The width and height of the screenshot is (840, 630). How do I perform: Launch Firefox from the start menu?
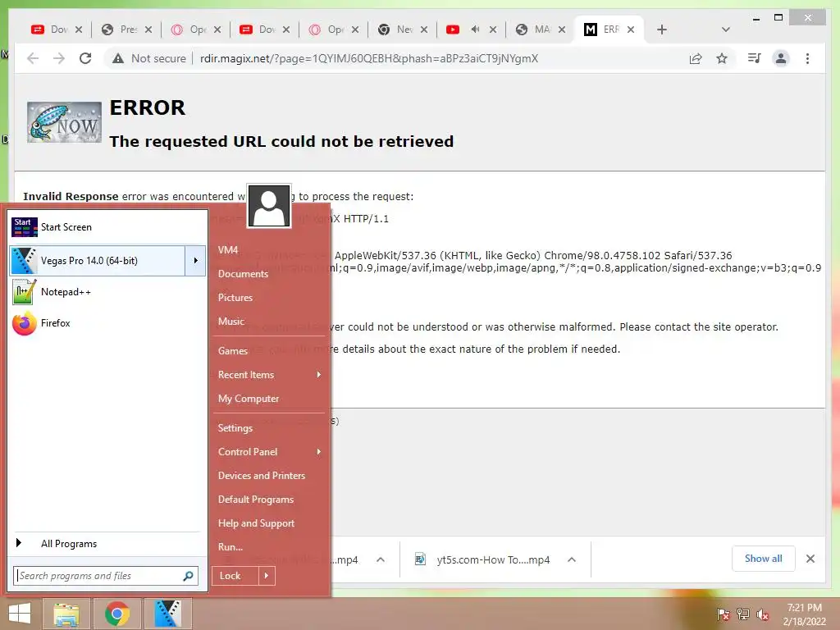(x=107, y=323)
